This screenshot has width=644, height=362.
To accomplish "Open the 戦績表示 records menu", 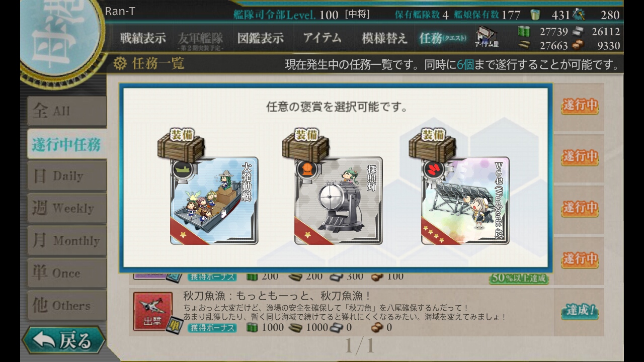I will [143, 38].
